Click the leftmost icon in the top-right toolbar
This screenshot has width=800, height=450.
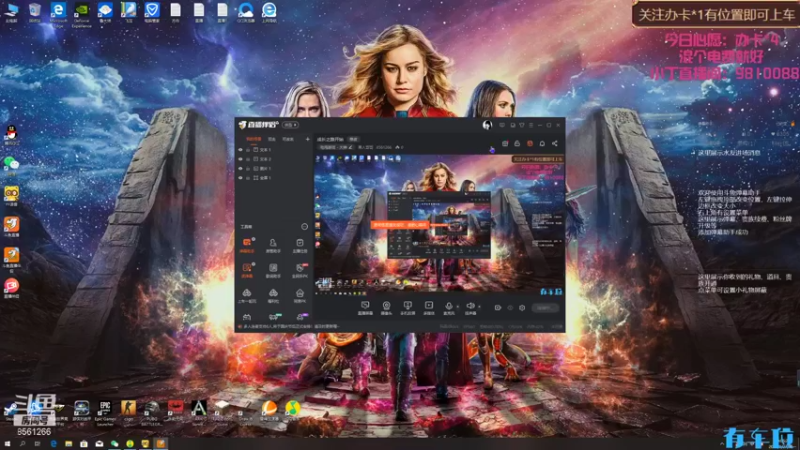505,144
